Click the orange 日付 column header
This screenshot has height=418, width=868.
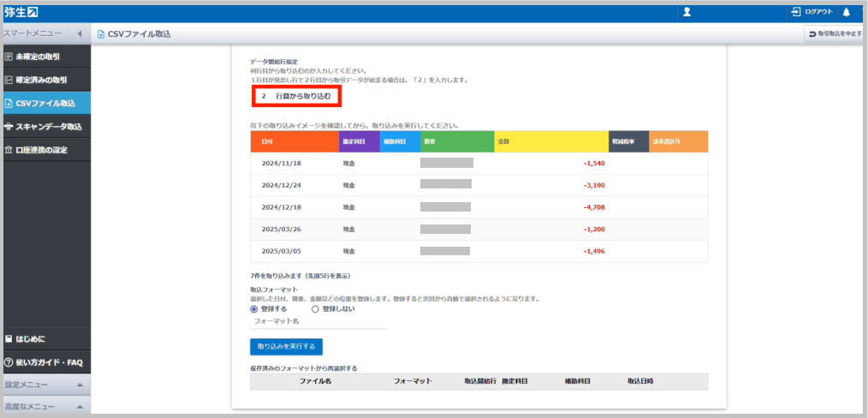295,141
